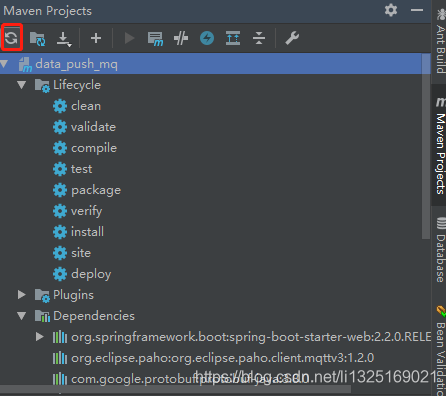Select the data_push_mq project row
The width and height of the screenshot is (446, 396).
(215, 64)
